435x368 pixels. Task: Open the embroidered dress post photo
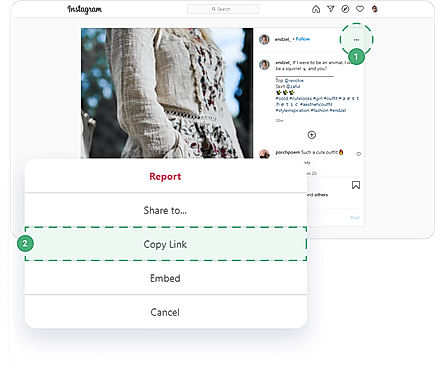167,93
